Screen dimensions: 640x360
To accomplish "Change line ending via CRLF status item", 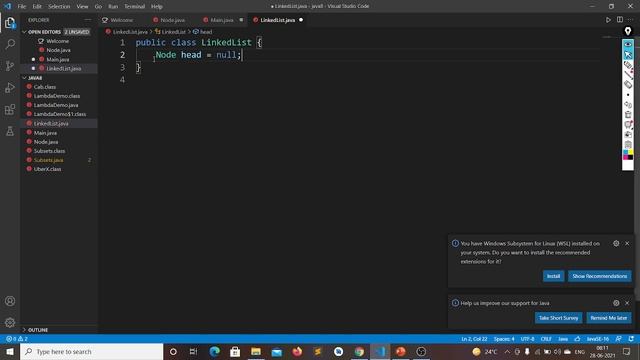I will (x=546, y=339).
